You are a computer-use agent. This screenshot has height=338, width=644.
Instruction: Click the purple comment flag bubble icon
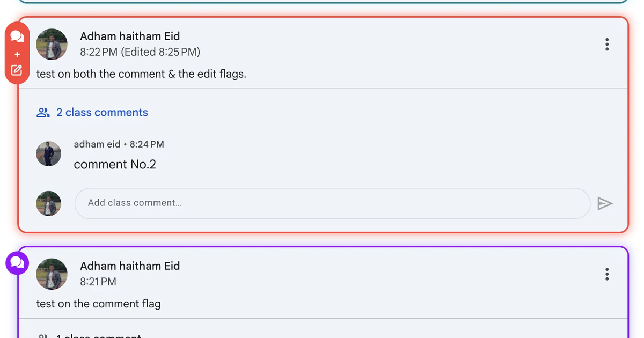click(x=17, y=263)
